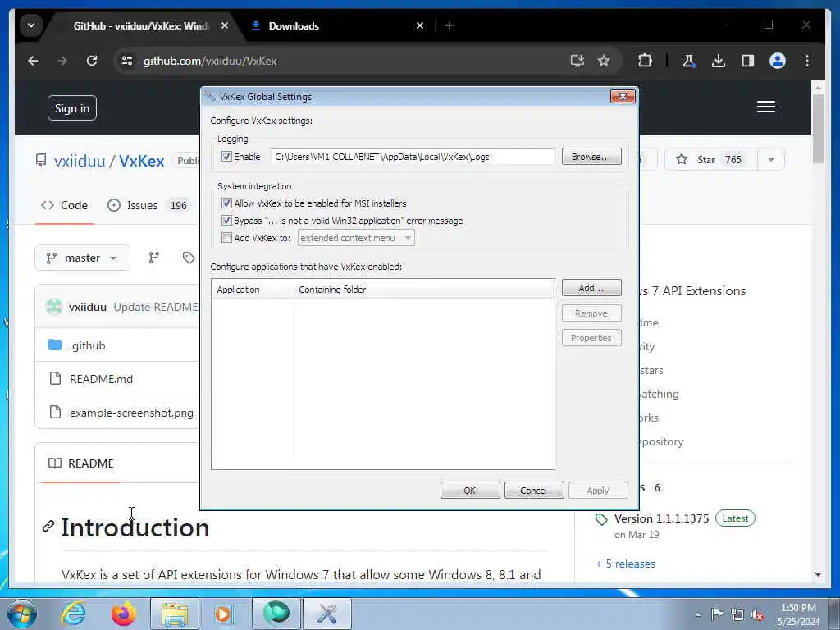This screenshot has width=840, height=630.
Task: Open Chrome downloads toolbar icon
Action: [x=719, y=61]
